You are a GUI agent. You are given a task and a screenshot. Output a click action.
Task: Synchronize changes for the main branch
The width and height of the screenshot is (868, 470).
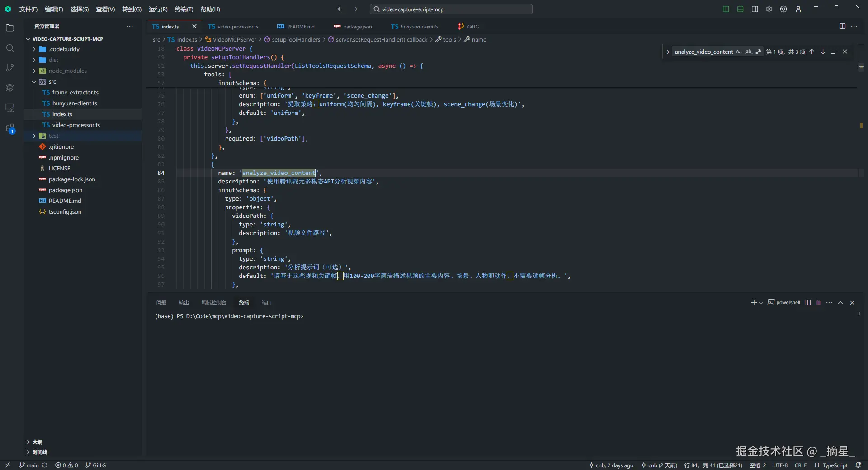pos(45,465)
